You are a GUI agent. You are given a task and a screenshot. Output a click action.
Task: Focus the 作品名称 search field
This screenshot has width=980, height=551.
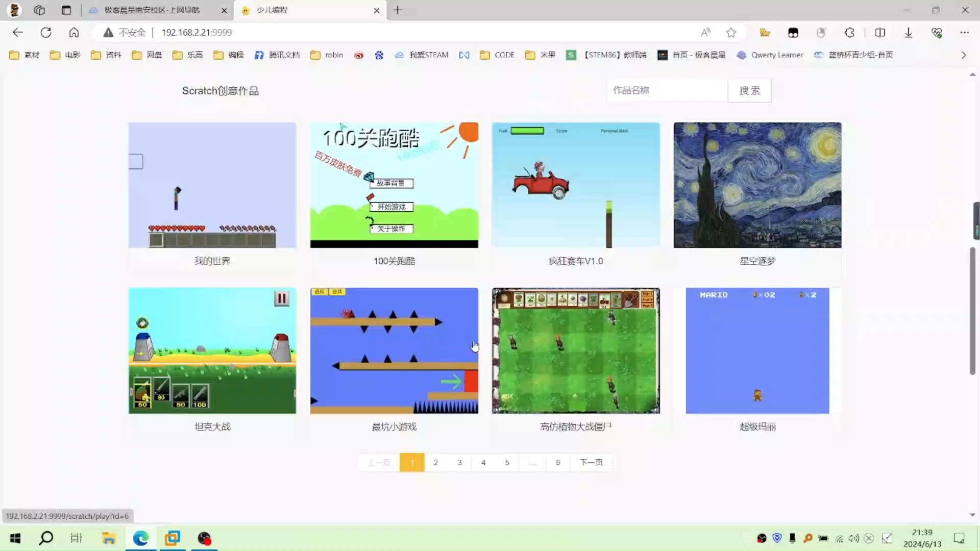pyautogui.click(x=667, y=90)
